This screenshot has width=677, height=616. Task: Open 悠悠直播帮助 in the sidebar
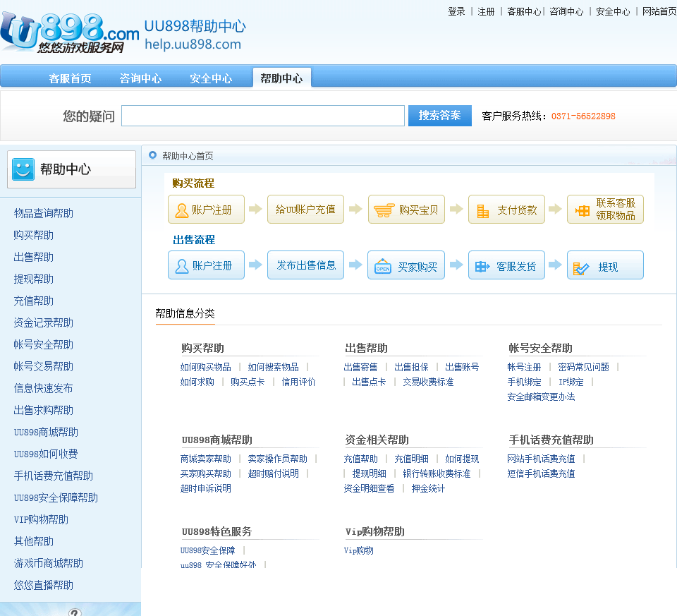pos(44,585)
